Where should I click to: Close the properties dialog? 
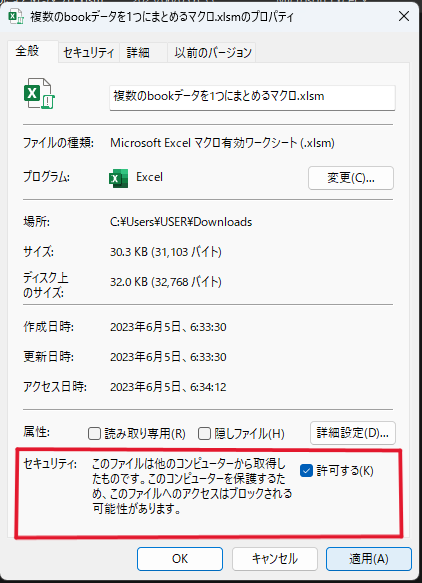[404, 16]
